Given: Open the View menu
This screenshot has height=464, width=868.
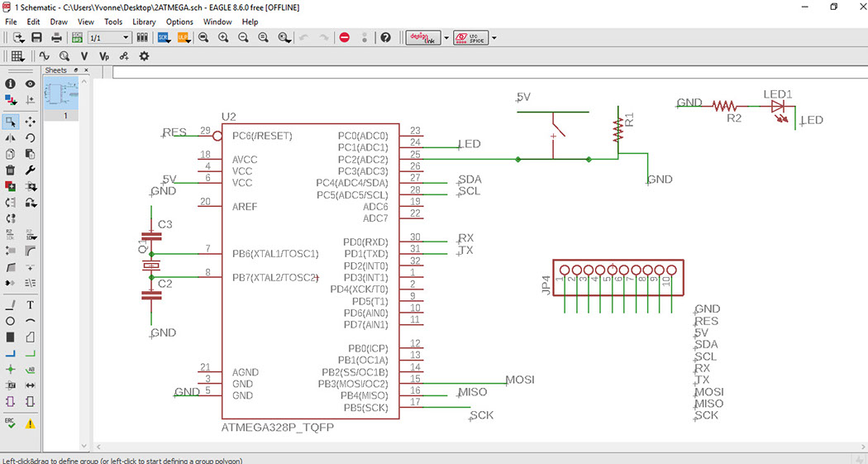Looking at the screenshot, I should coord(86,22).
